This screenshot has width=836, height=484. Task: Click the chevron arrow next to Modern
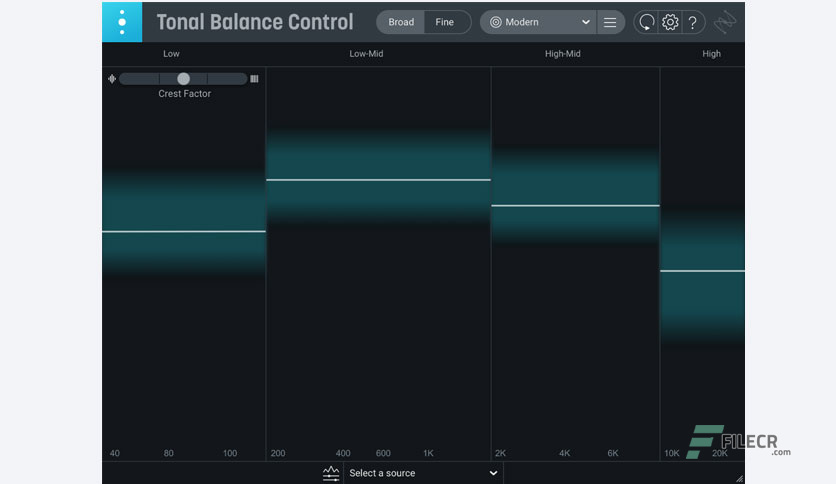tap(586, 22)
